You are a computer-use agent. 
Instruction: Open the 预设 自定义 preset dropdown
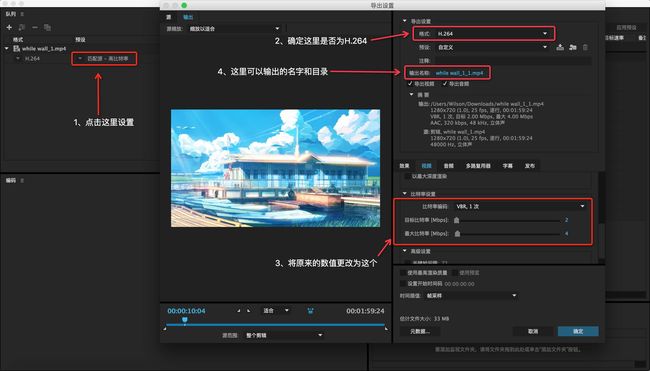coord(492,47)
